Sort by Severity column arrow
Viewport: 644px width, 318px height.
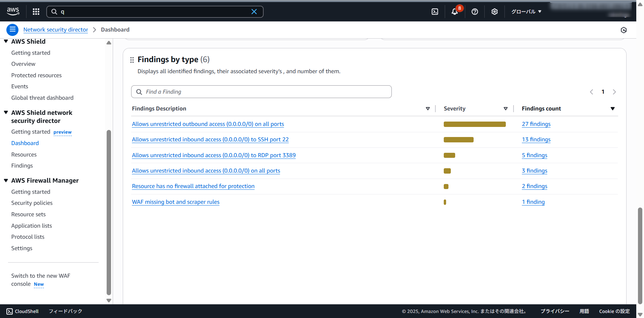pyautogui.click(x=505, y=108)
